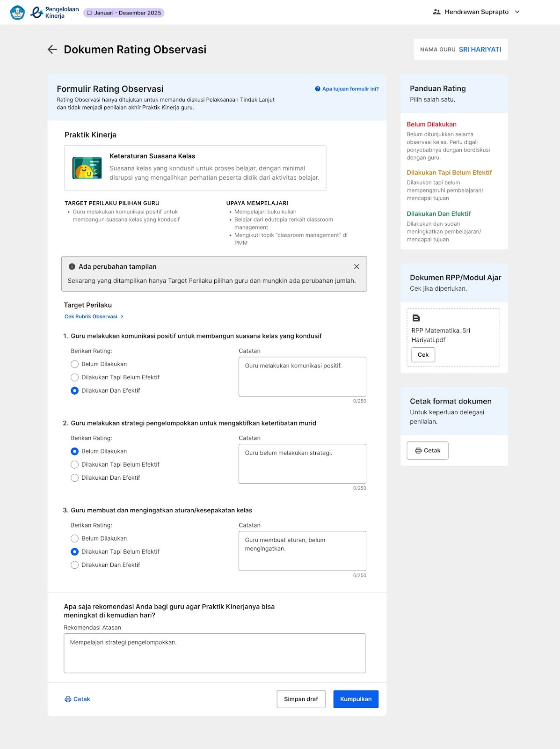This screenshot has width=560, height=749.
Task: Open the Cek Rubrik Observasi chevron link
Action: point(94,316)
